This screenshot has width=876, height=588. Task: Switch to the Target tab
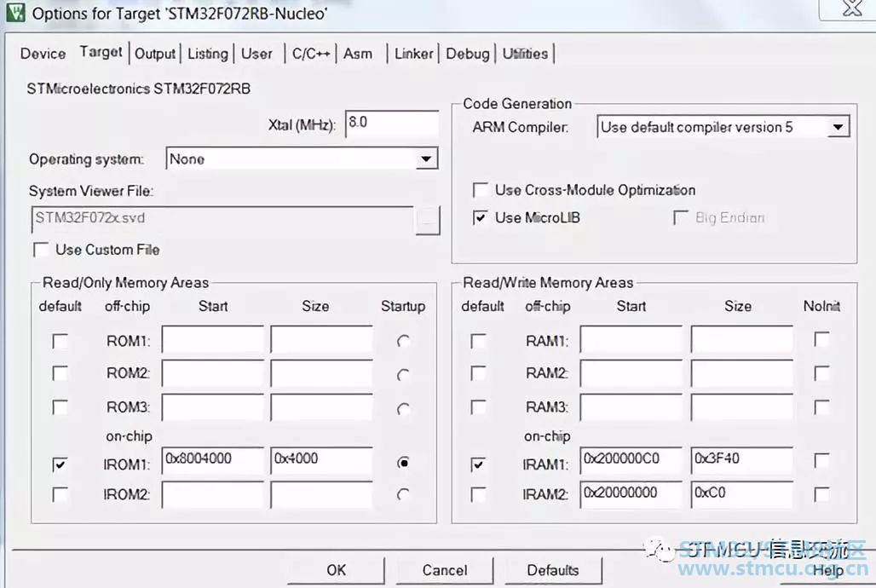pyautogui.click(x=101, y=52)
